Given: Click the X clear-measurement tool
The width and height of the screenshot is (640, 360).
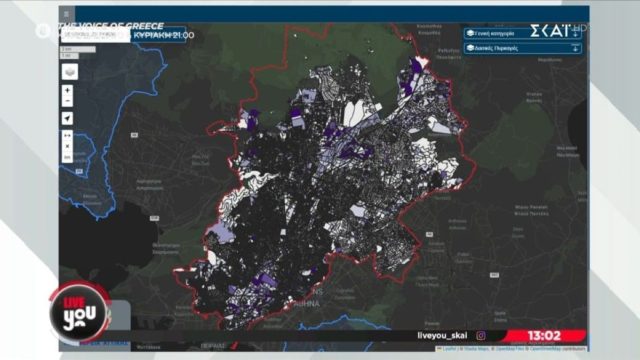Looking at the screenshot, I should 67,146.
